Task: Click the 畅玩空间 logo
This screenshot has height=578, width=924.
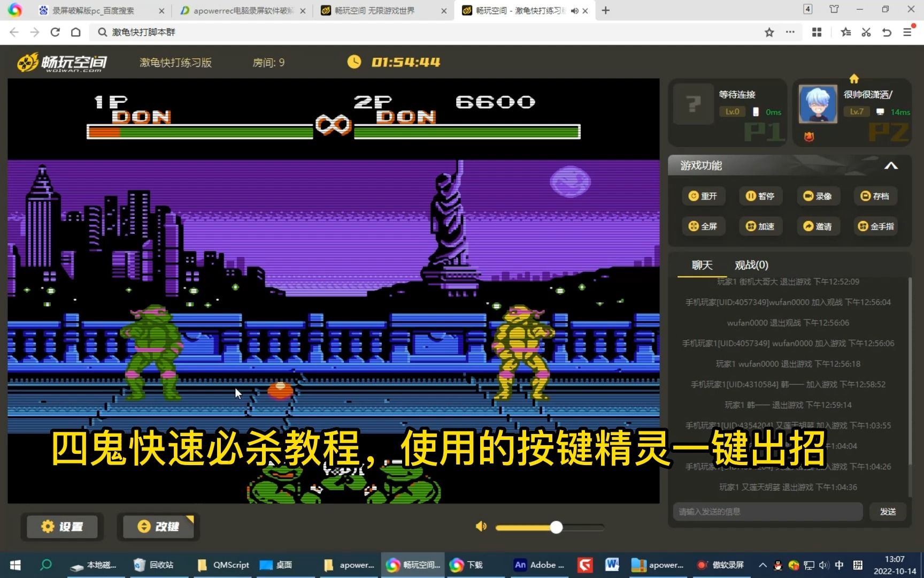Action: [x=61, y=63]
